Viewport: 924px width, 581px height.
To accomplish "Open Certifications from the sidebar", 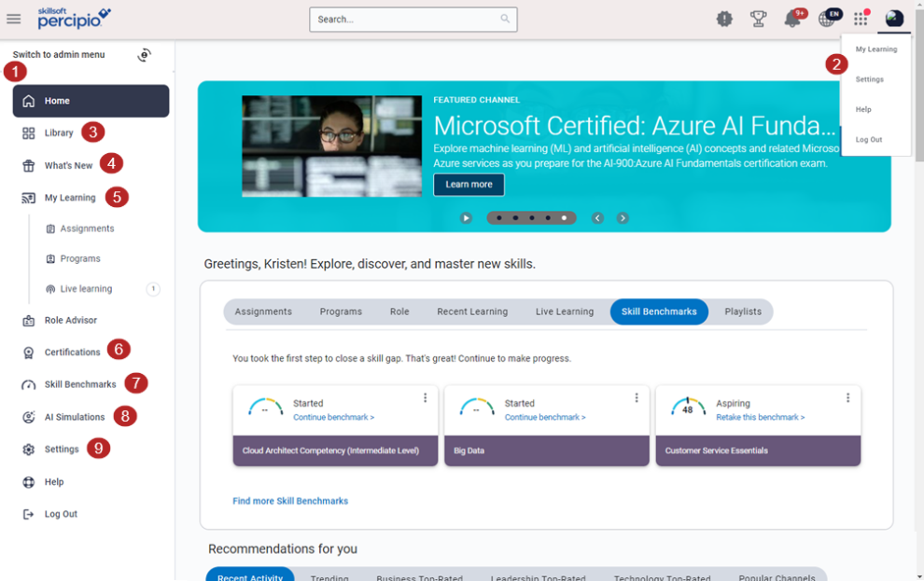I will [72, 353].
